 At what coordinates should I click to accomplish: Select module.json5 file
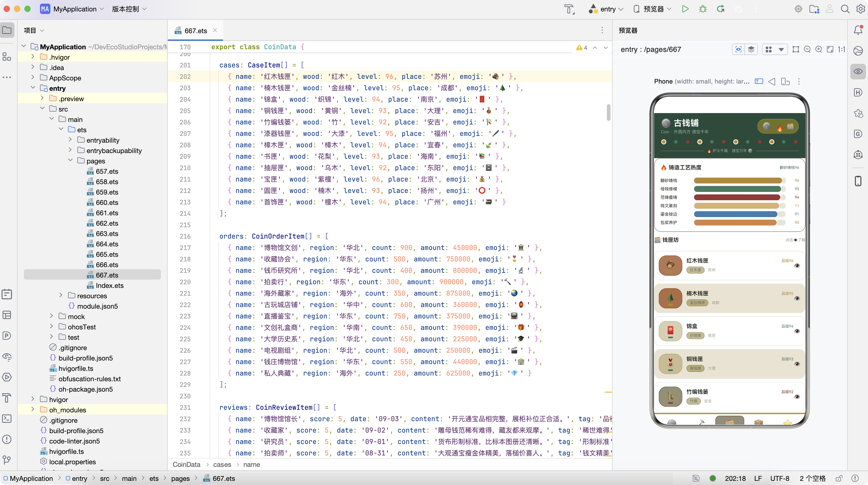click(97, 306)
